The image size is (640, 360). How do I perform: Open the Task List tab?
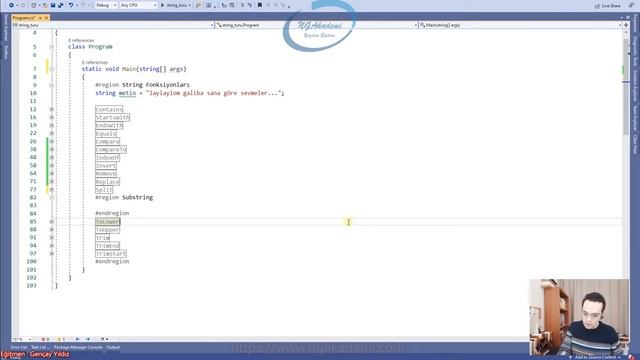tap(40, 347)
